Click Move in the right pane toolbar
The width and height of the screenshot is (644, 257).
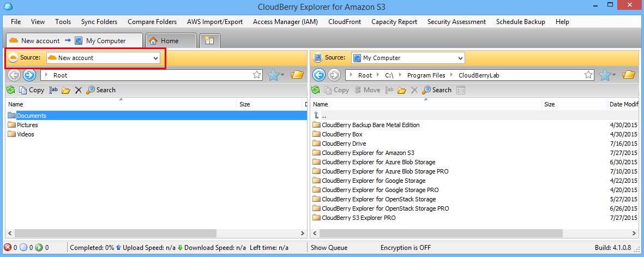367,89
